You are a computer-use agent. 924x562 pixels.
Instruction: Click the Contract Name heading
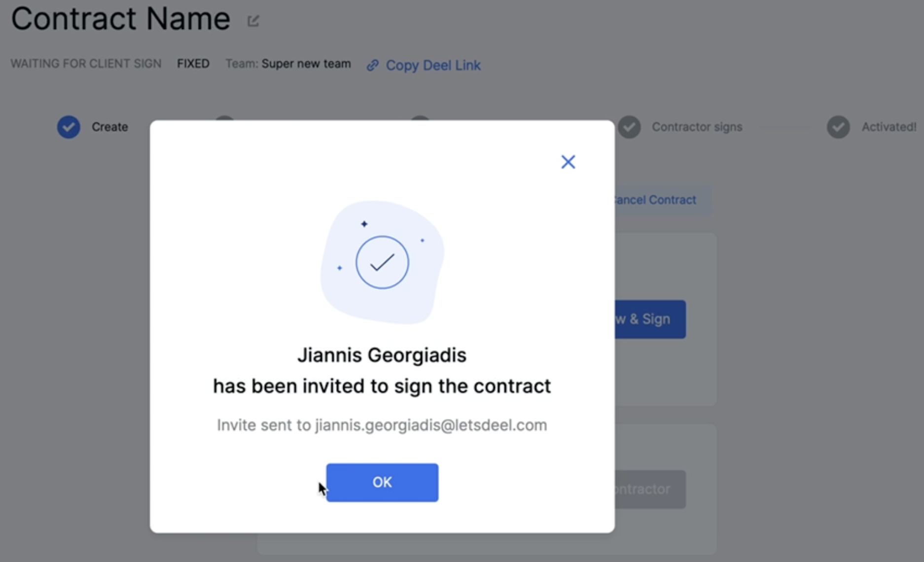(x=121, y=19)
